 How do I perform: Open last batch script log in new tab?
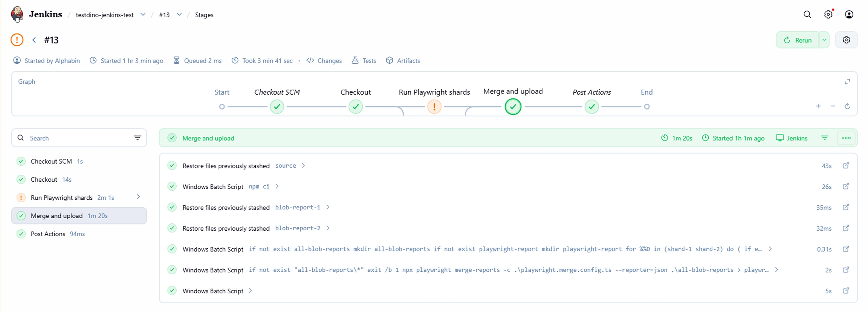846,291
